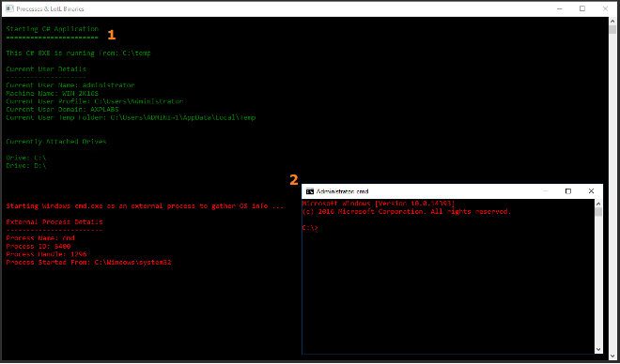Click the 'Drive: C:\' line
Screen dimensions: 620x364
(x=26, y=158)
